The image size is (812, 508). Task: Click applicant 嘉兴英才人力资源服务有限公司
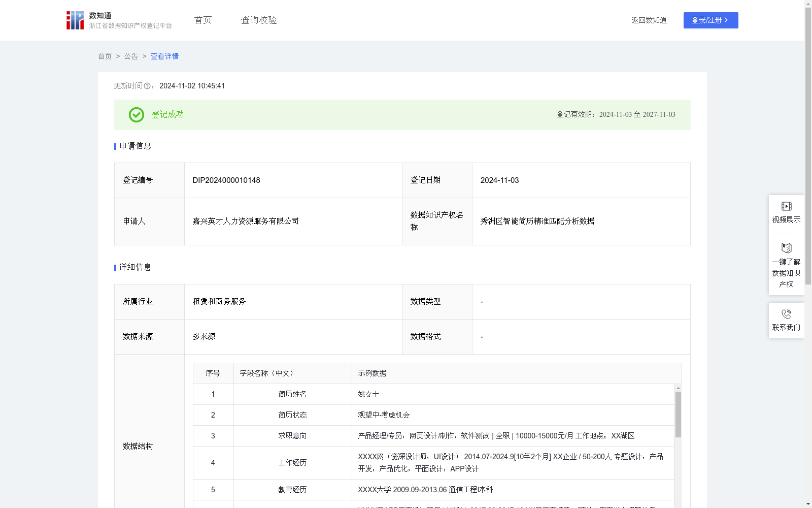click(246, 221)
